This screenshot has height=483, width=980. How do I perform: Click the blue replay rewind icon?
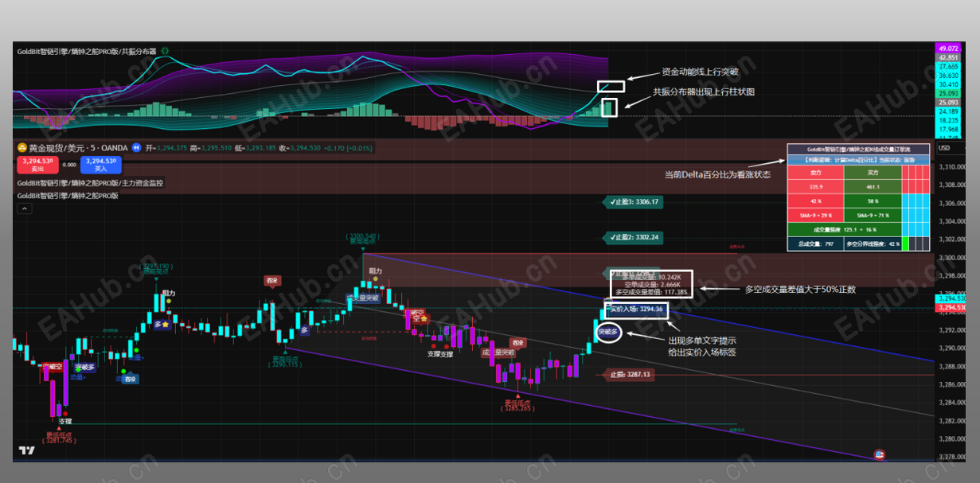click(x=136, y=147)
